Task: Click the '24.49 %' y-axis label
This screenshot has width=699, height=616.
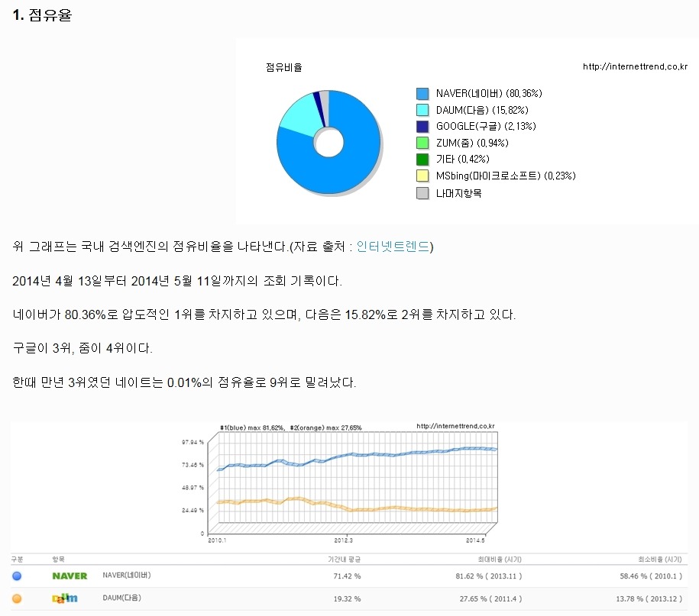Action: point(193,511)
